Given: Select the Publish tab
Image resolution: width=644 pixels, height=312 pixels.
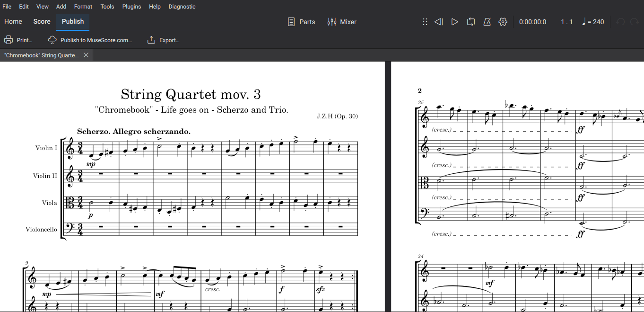Looking at the screenshot, I should (x=73, y=22).
